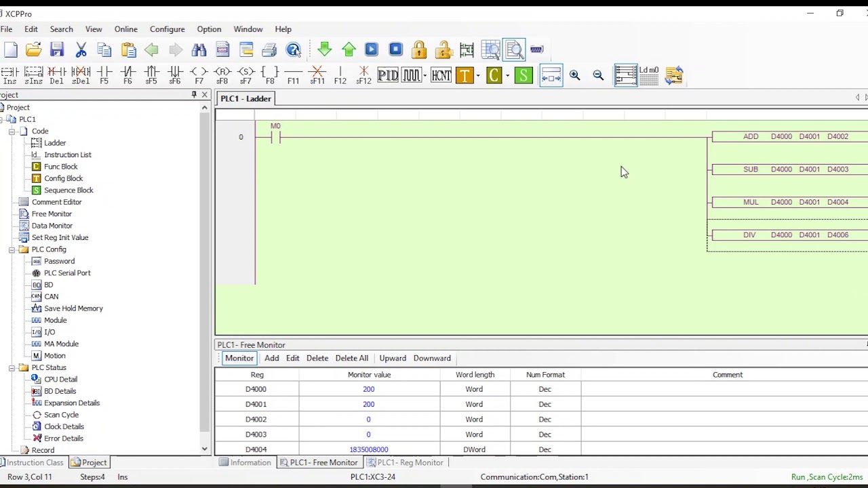Run the PLC with play icon
868x488 pixels.
371,49
